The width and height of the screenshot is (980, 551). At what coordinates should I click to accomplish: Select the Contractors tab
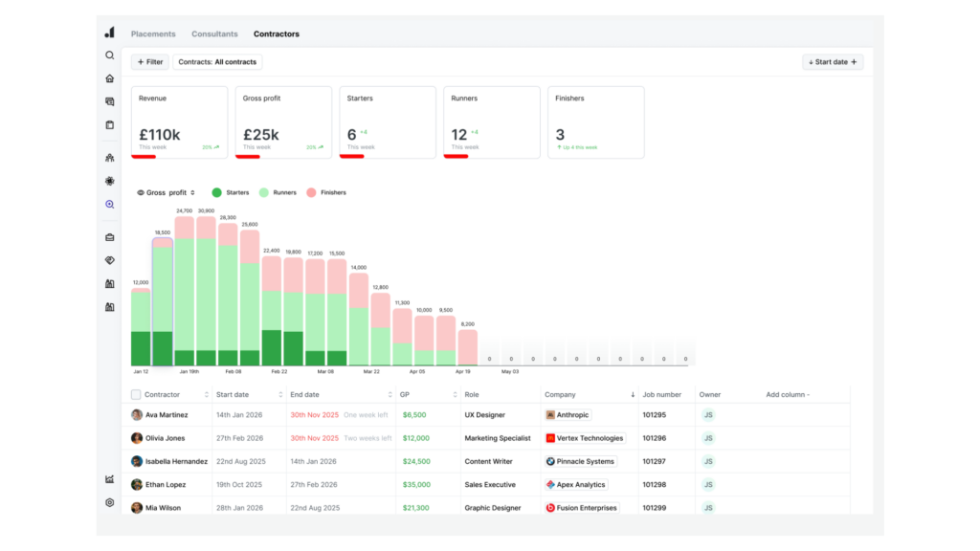pos(277,33)
